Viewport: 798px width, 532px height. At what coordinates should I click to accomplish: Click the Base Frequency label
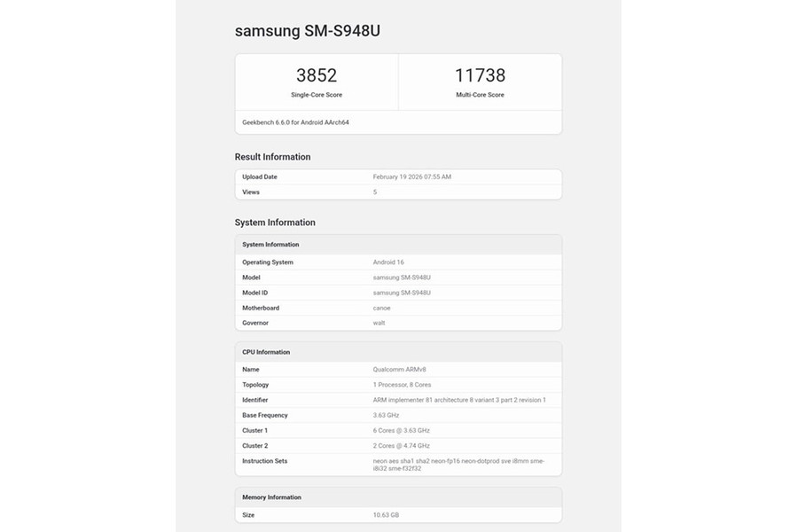click(264, 416)
